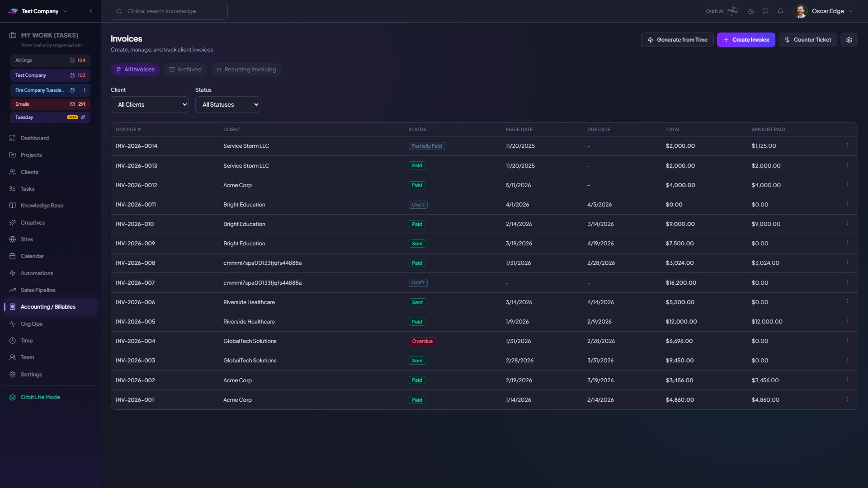Switch to the Recurring Invoicing tab
The height and width of the screenshot is (488, 868).
[246, 70]
